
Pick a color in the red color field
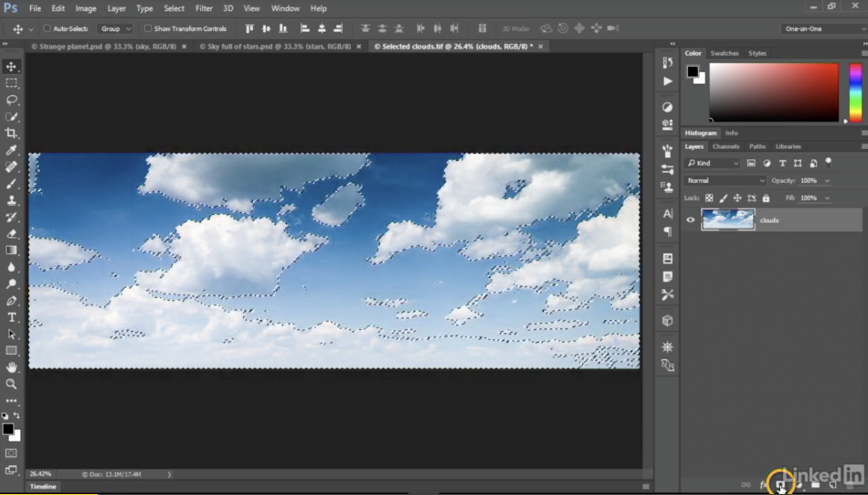(774, 93)
